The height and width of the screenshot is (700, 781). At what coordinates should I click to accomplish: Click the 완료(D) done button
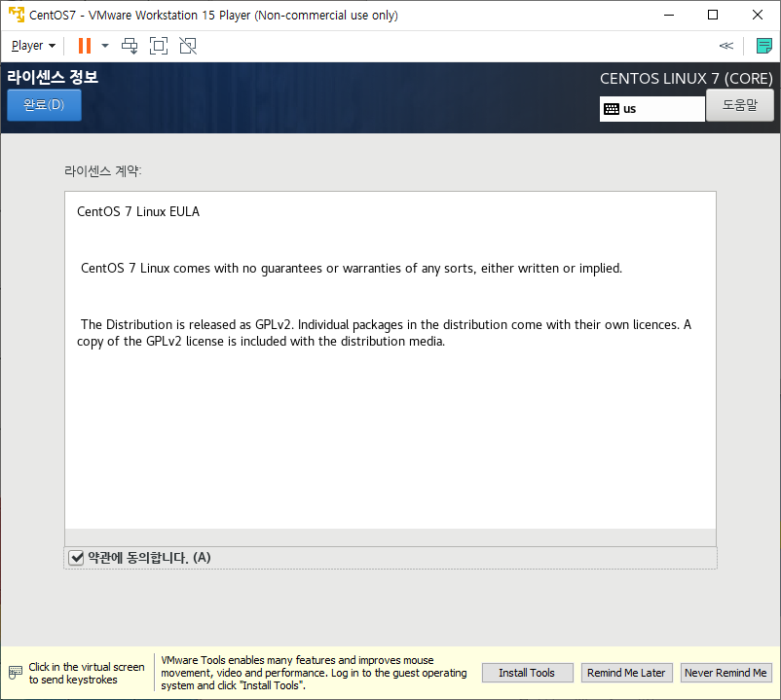45,105
